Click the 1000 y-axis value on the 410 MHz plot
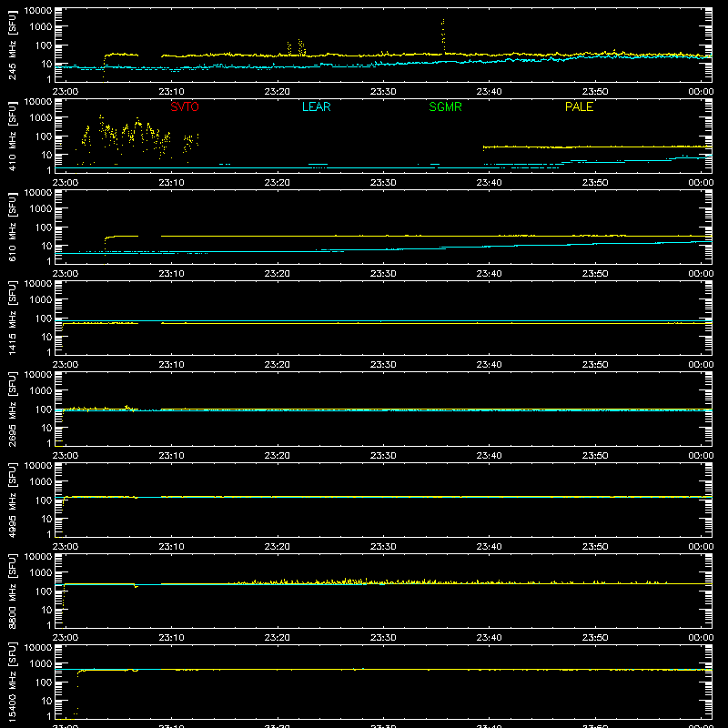This screenshot has width=728, height=728. pos(41,118)
